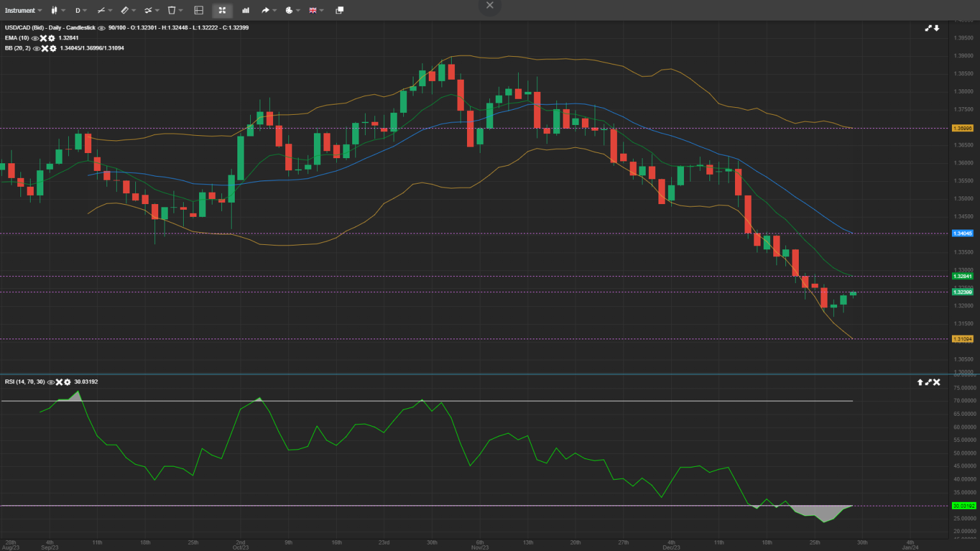The image size is (980, 551).
Task: Expand the D timeframe dropdown
Action: [x=78, y=10]
